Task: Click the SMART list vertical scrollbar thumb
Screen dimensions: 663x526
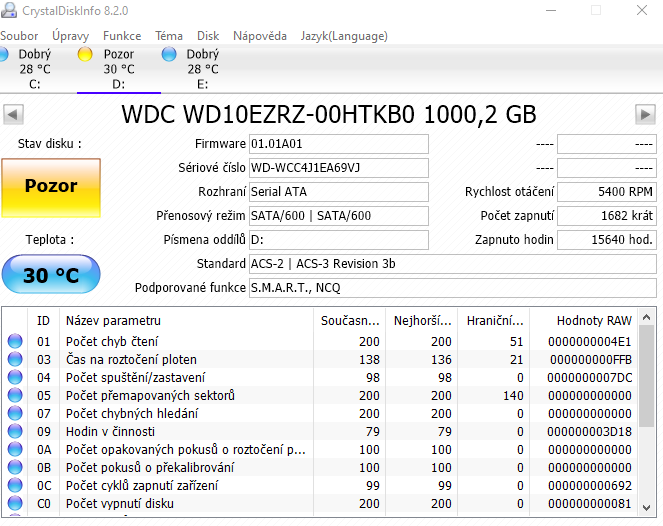Action: (646, 376)
